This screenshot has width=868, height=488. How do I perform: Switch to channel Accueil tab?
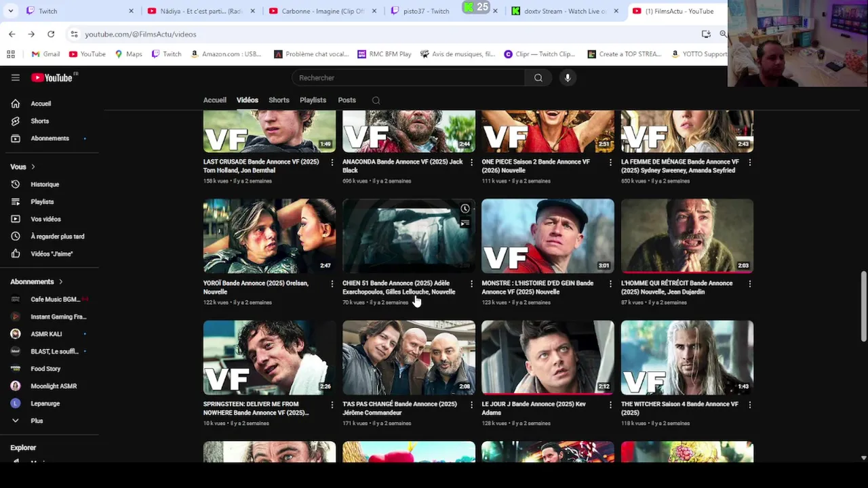pos(215,100)
